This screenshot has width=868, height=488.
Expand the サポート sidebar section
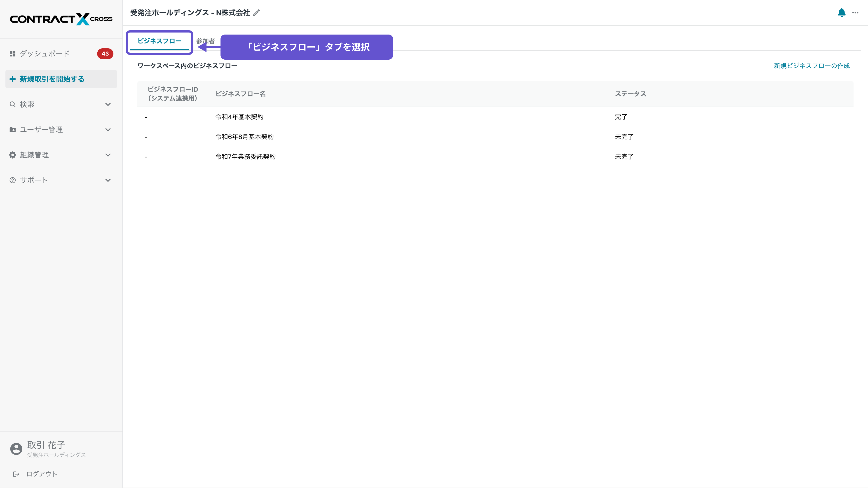pyautogui.click(x=108, y=180)
